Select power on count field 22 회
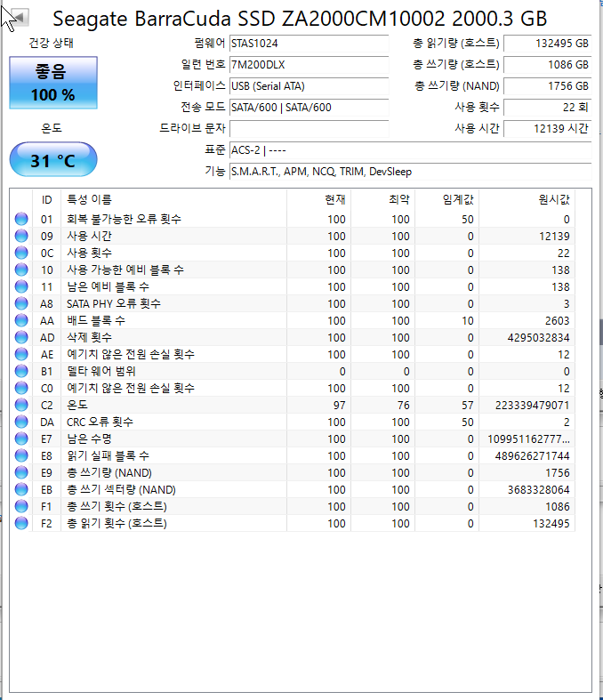The image size is (603, 700). 548,108
